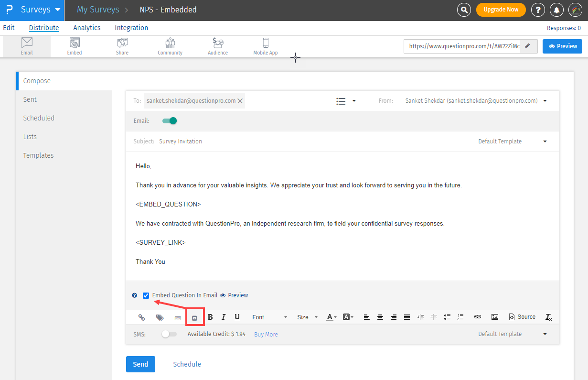Switch to the Analytics tab

87,28
